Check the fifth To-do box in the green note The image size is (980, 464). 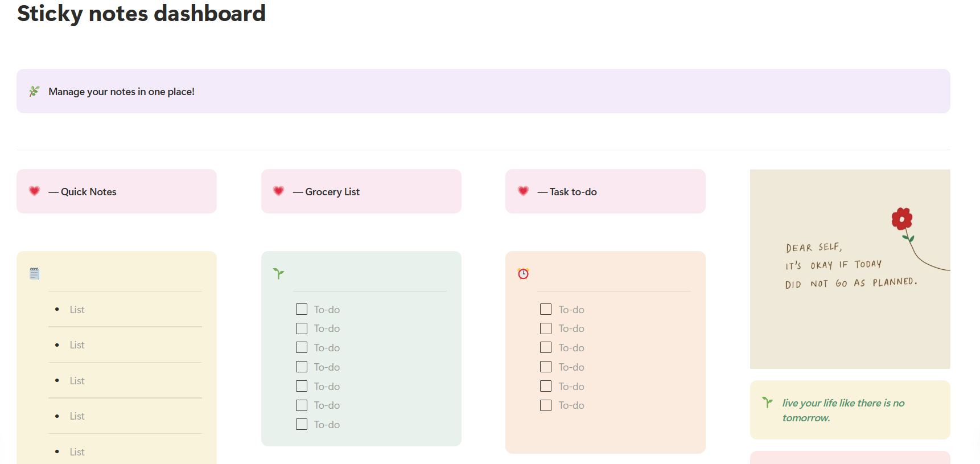(x=302, y=386)
